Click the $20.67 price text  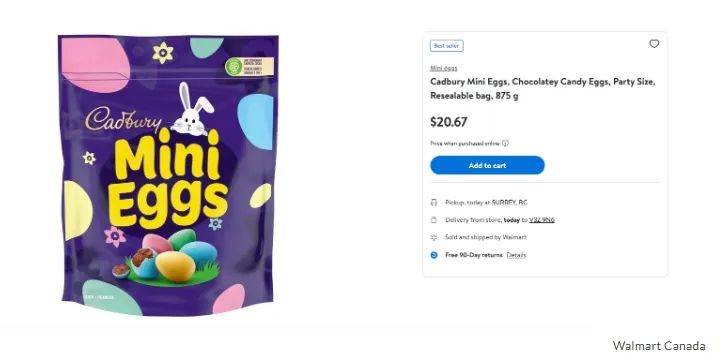(x=449, y=122)
